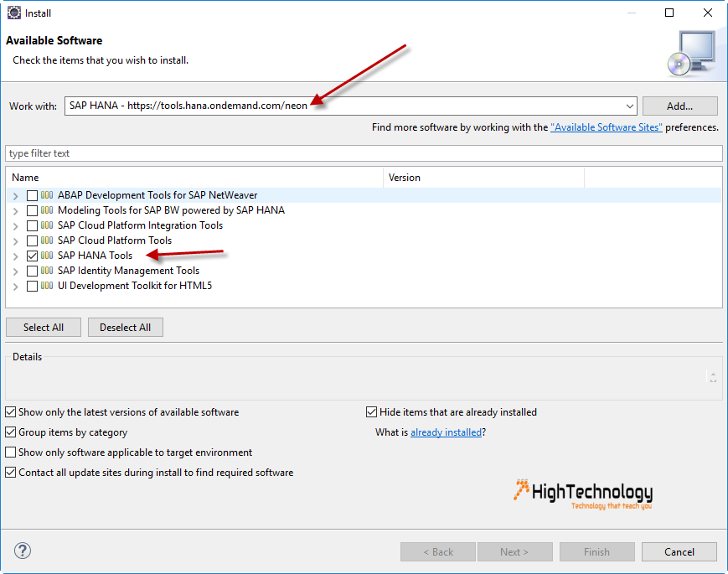Toggle Show only the latest versions checkbox

coord(10,412)
